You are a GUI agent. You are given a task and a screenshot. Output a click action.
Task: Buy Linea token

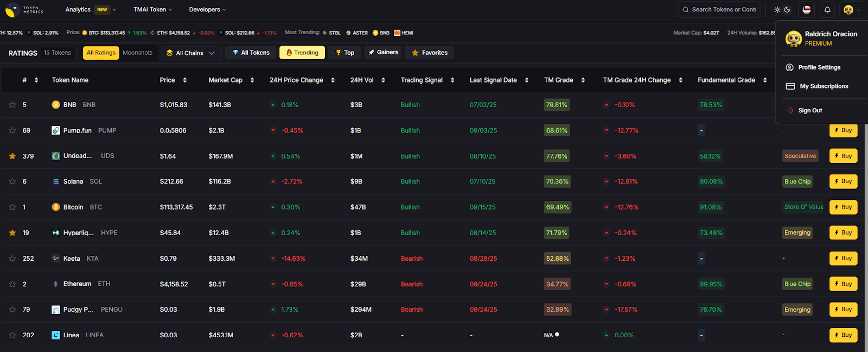[844, 335]
